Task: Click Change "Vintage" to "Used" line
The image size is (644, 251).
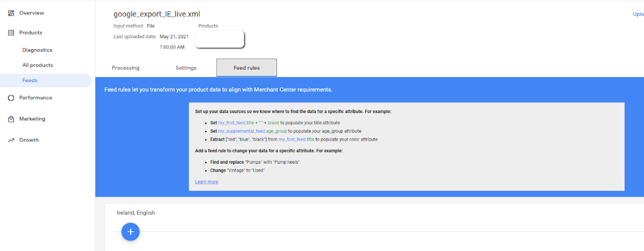Action: pos(237,171)
